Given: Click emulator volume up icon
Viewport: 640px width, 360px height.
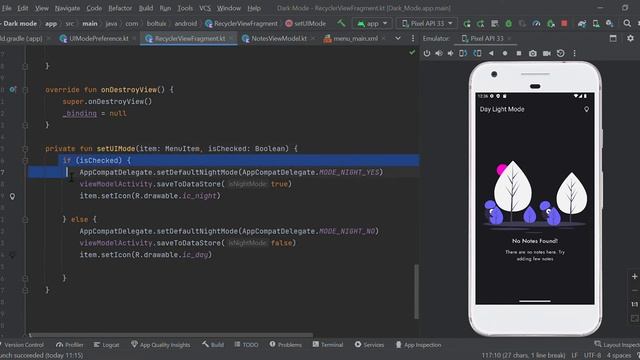Looking at the screenshot, I should pyautogui.click(x=439, y=53).
